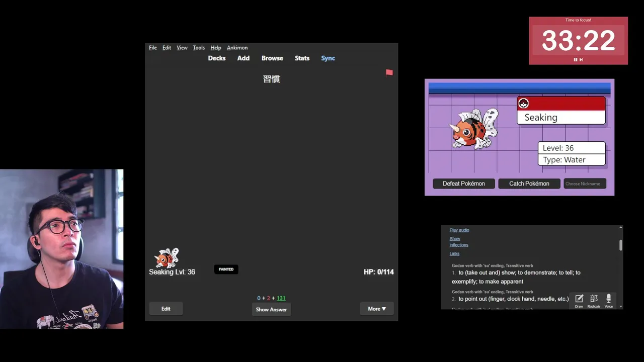Click the Catch Pokémon button
The width and height of the screenshot is (644, 362).
[529, 184]
